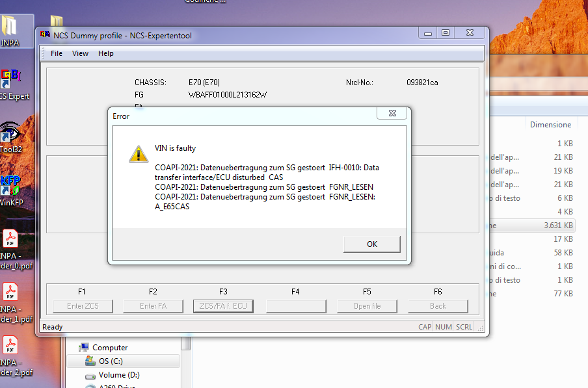Select the INPA der_1.pdf desktop file
Viewport: 588px width, 388px height.
[15, 303]
